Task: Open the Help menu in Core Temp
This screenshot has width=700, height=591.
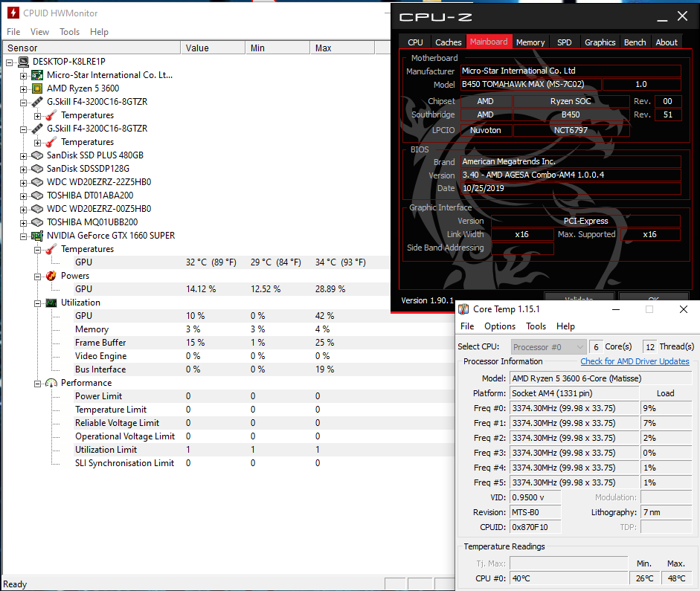Action: point(565,326)
